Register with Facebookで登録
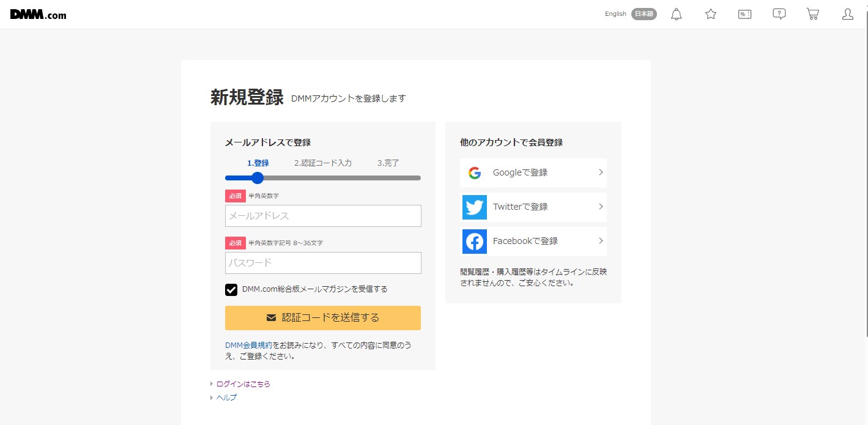The image size is (868, 425). (533, 242)
